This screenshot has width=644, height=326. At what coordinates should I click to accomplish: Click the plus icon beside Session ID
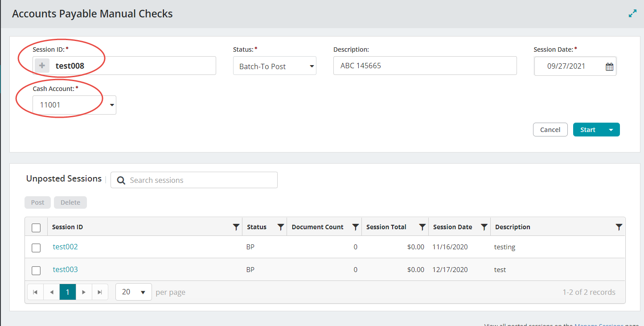(x=42, y=66)
